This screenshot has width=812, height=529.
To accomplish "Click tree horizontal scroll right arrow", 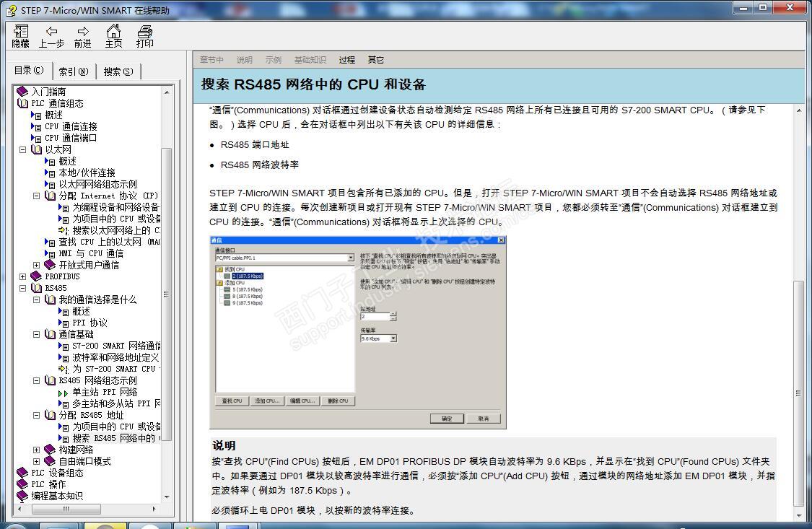I will (155, 510).
